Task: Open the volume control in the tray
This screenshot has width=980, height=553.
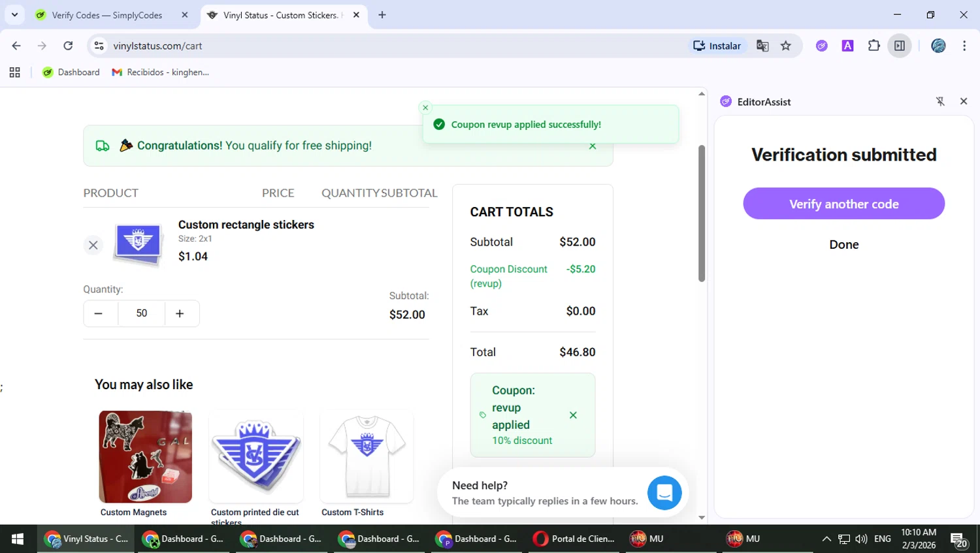Action: pyautogui.click(x=861, y=539)
